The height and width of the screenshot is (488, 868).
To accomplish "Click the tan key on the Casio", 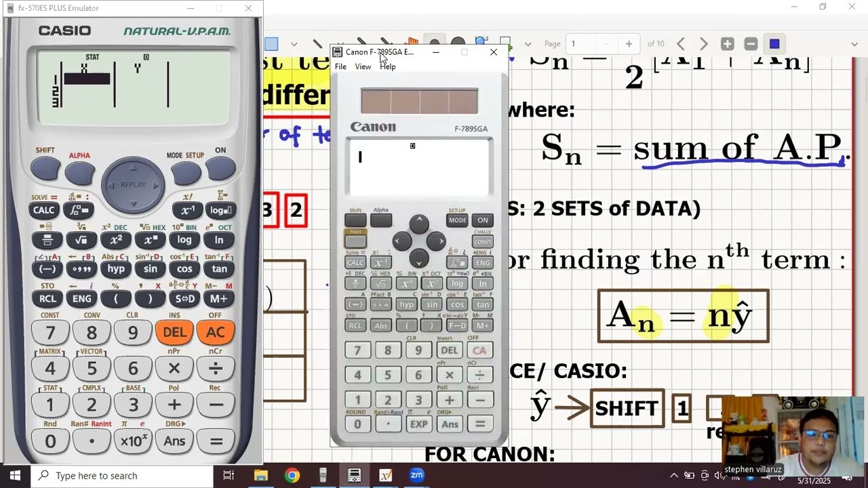I will tap(219, 269).
